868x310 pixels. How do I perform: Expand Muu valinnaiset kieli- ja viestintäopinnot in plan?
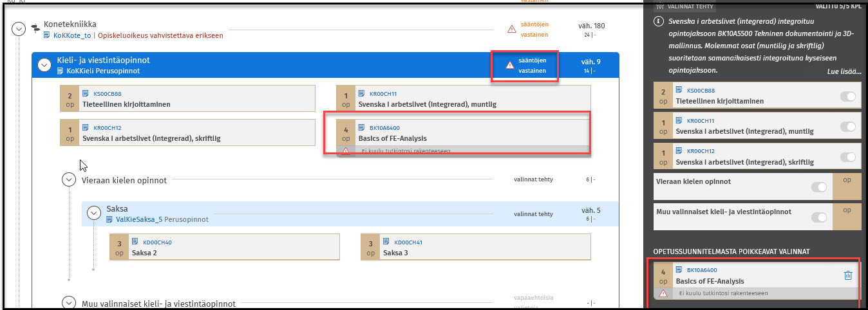pyautogui.click(x=69, y=303)
